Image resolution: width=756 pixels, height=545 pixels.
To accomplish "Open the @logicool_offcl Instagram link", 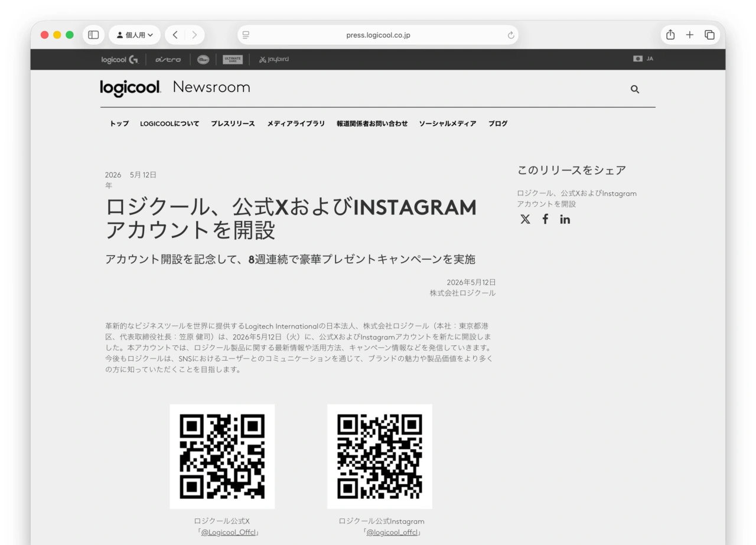I will point(393,532).
